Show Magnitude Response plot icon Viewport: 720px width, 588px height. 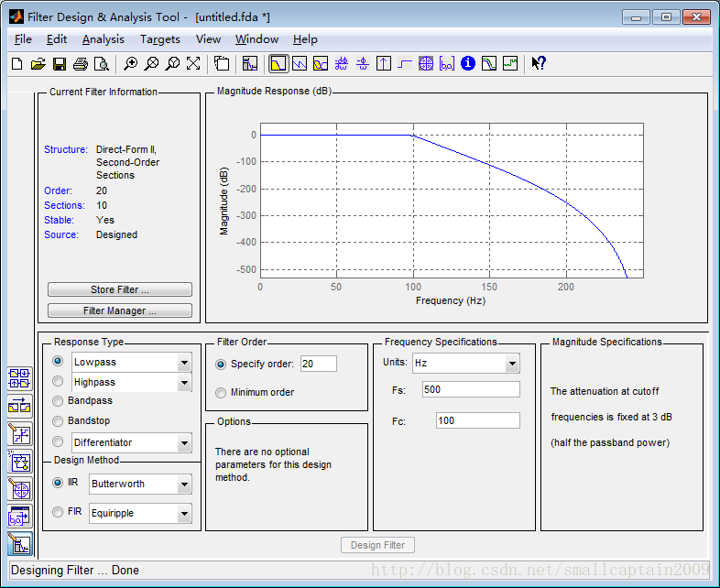coord(278,63)
